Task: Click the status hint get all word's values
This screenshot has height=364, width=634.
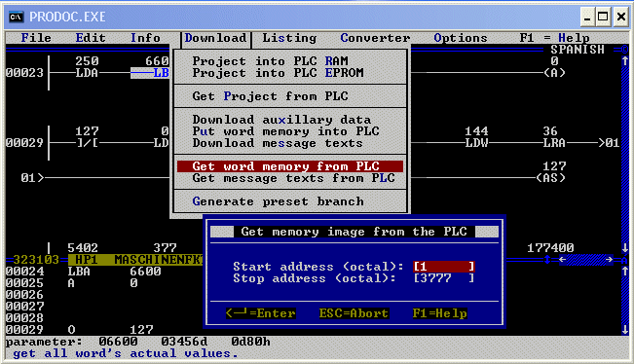Action: (126, 353)
